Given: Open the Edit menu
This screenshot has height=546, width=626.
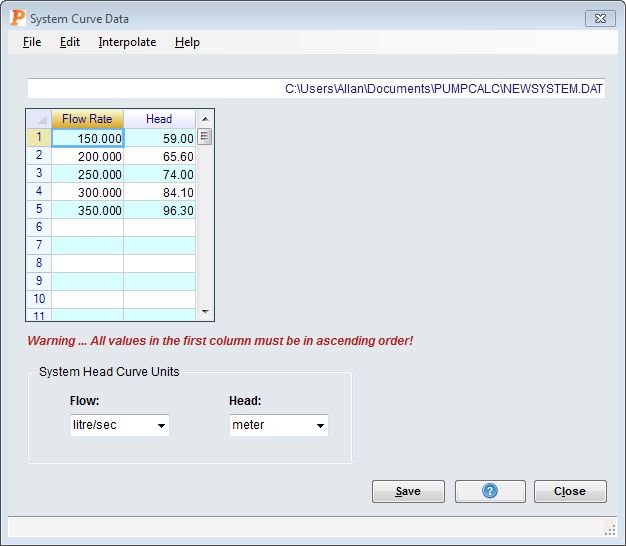Looking at the screenshot, I should click(70, 42).
